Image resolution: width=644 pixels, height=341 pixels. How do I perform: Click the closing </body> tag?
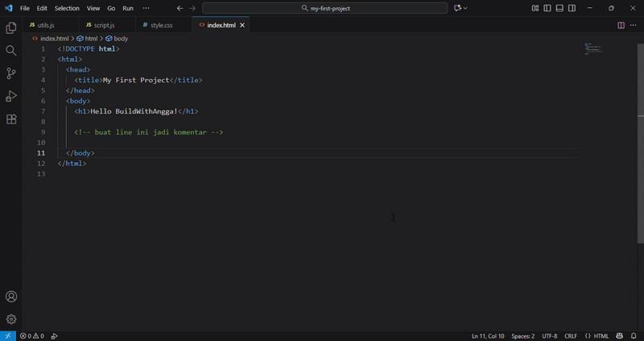(x=80, y=153)
